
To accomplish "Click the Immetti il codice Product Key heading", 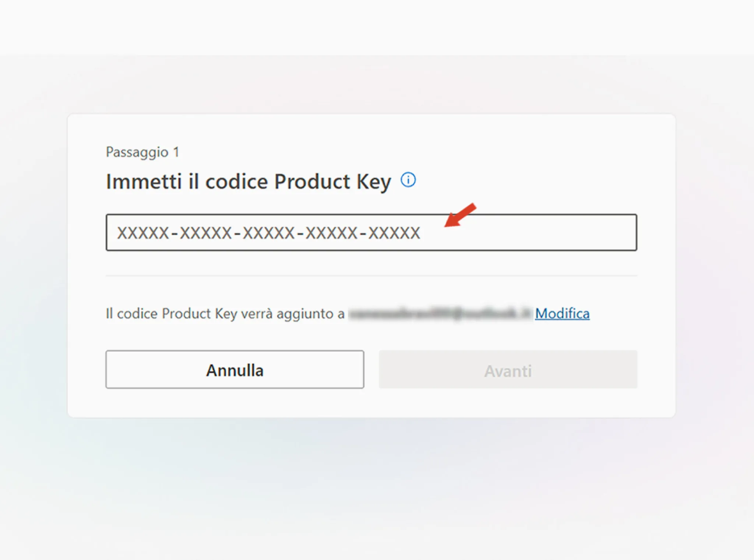I will [248, 181].
